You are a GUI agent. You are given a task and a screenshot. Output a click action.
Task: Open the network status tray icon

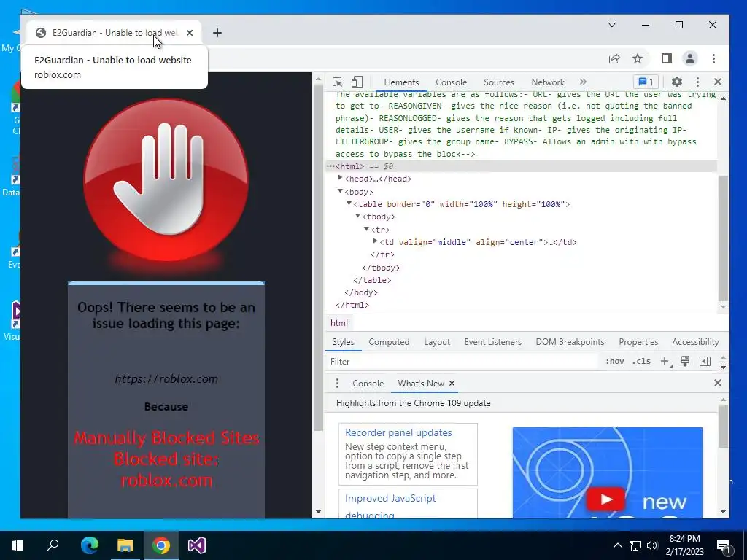[635, 545]
